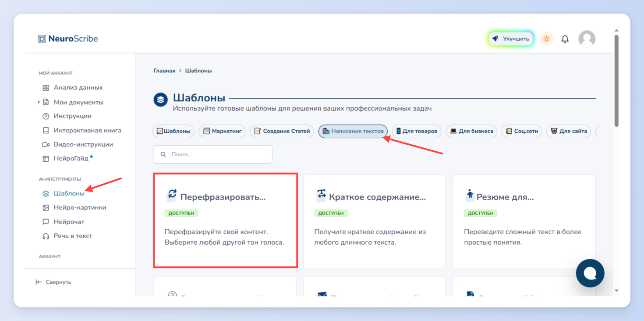Click the page vertical scrollbar thumb
The image size is (644, 321).
pyautogui.click(x=616, y=81)
